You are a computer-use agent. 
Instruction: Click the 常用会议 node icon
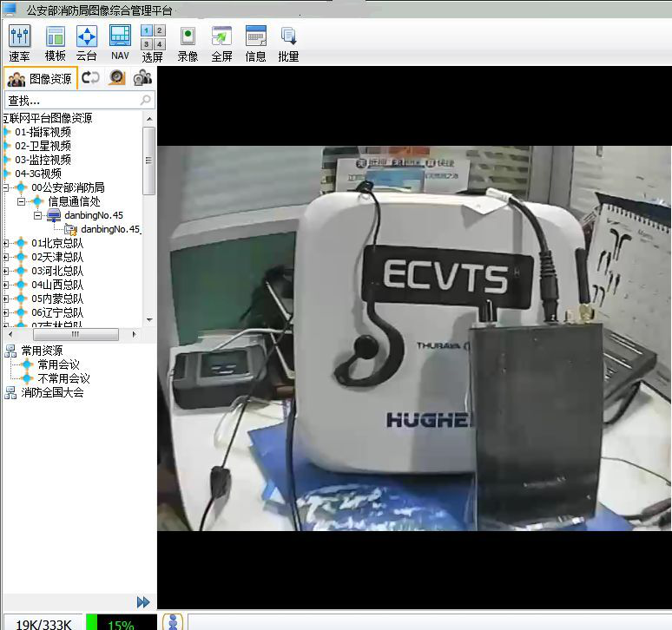(27, 364)
